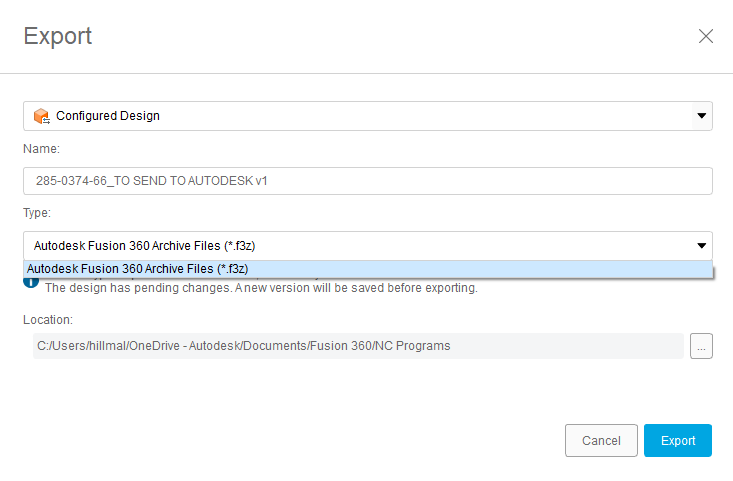Click into the Name input field

(367, 181)
